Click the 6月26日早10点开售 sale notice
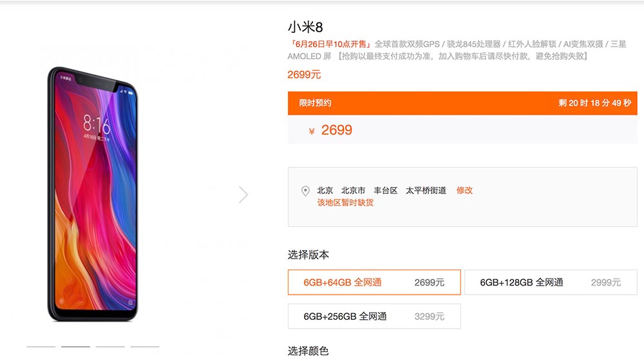 pyautogui.click(x=330, y=44)
